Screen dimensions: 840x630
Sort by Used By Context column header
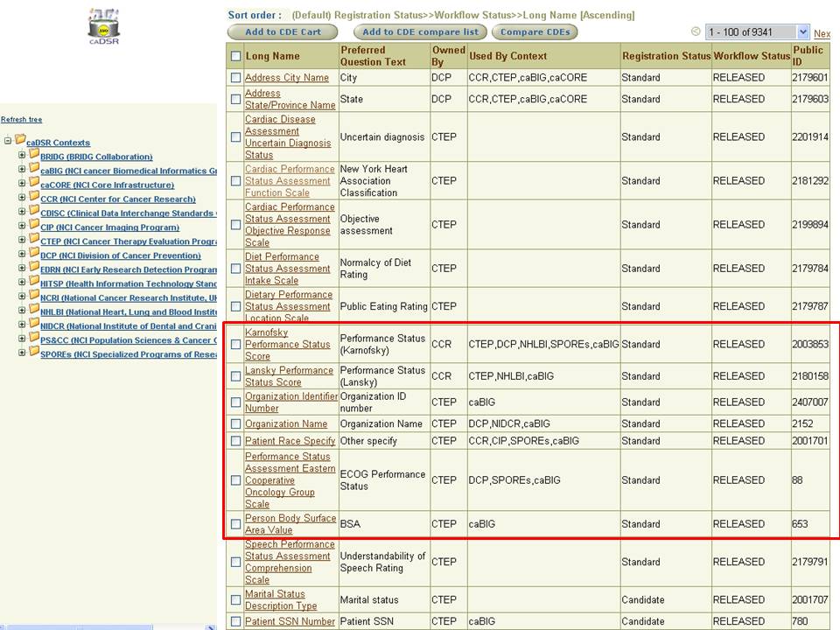(x=507, y=56)
